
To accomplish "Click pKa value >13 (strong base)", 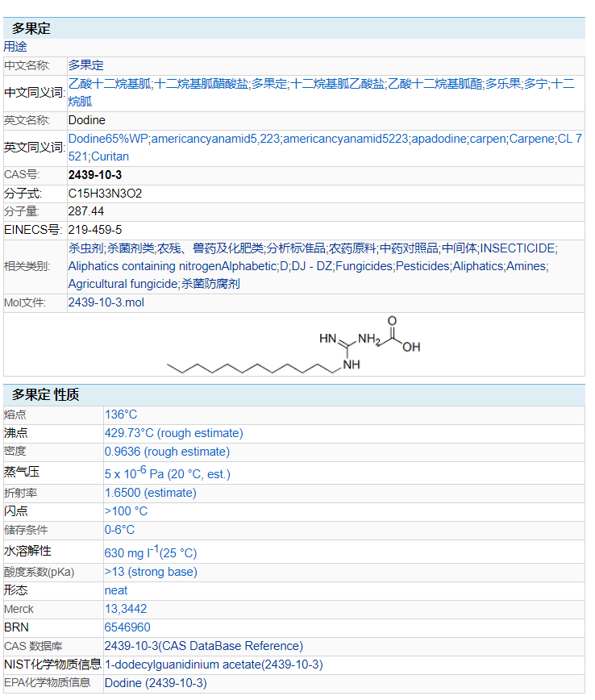I will pyautogui.click(x=151, y=573).
